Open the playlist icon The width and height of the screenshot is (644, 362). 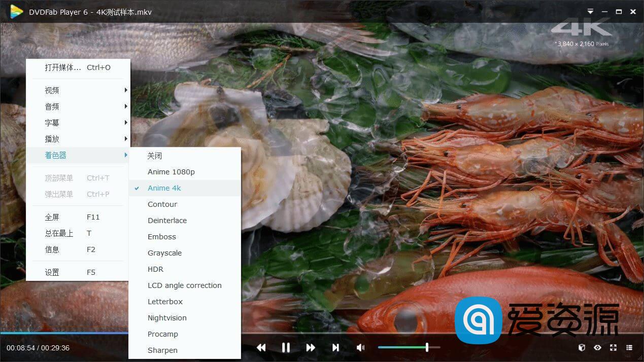pyautogui.click(x=629, y=347)
